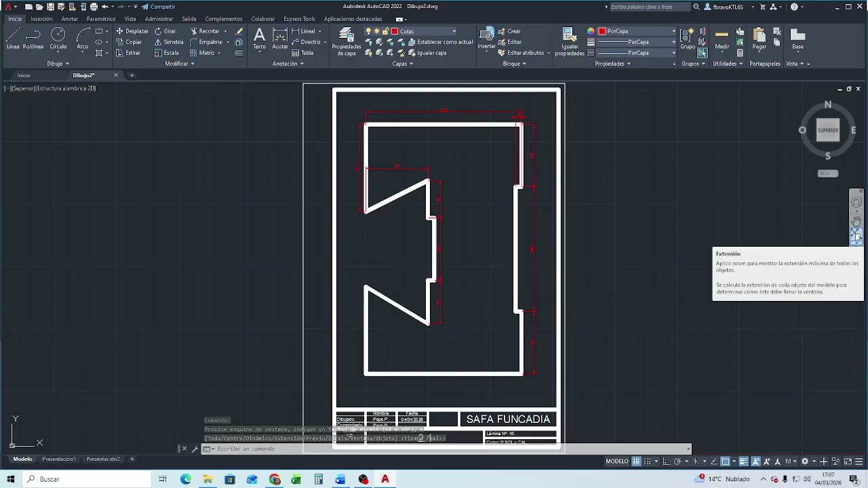
Task: Click the Empalme (fillet) tool
Action: click(x=205, y=42)
